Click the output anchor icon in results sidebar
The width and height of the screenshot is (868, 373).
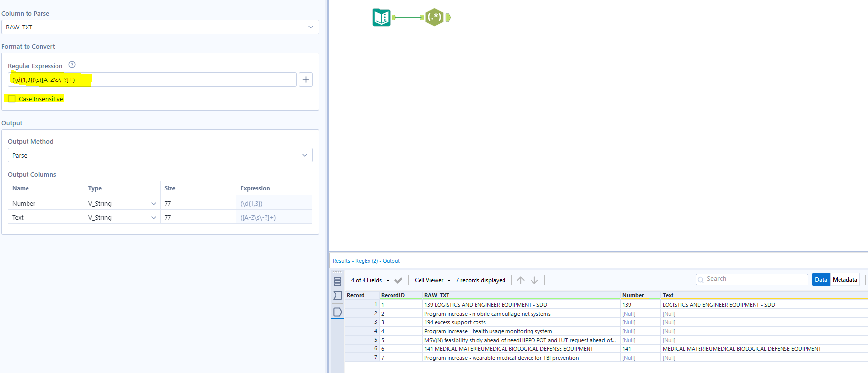(337, 312)
